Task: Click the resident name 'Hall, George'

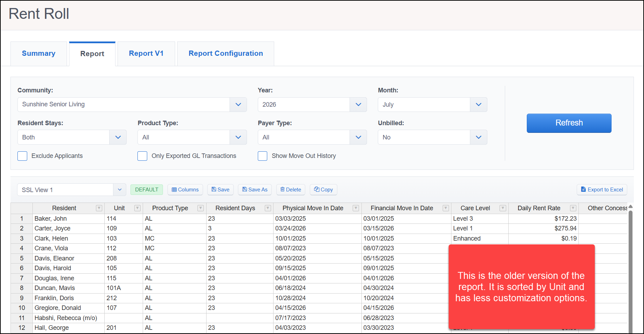Action: click(52, 328)
